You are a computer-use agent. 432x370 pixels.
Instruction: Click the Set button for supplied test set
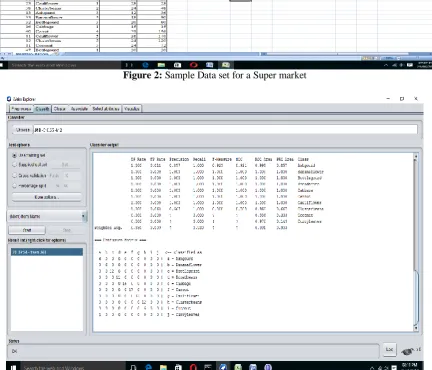tap(65, 165)
